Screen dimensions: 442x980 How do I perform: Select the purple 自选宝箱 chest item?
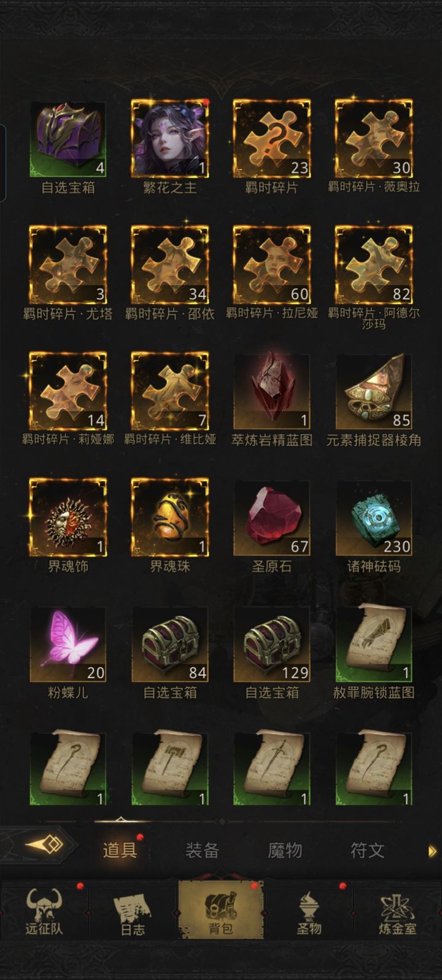coord(68,139)
